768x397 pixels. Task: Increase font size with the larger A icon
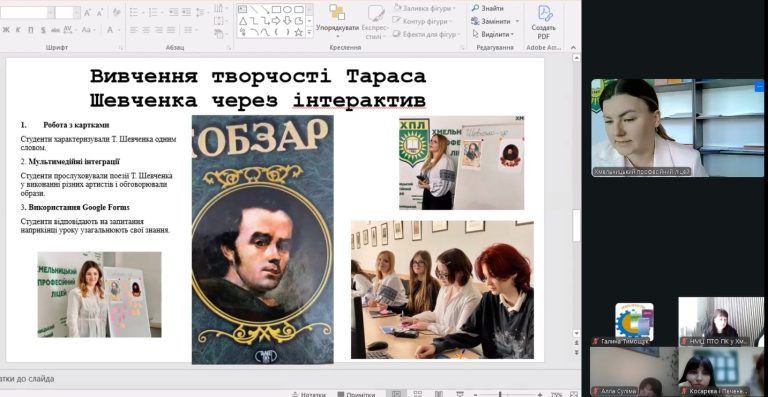coord(88,13)
